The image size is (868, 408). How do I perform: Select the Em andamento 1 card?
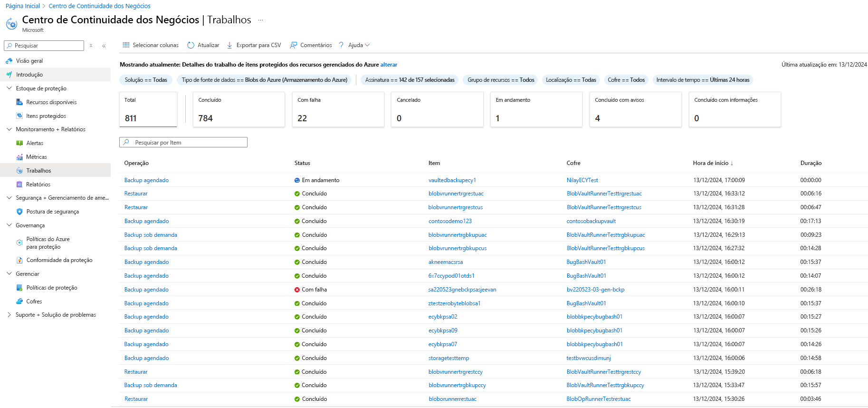pos(536,109)
